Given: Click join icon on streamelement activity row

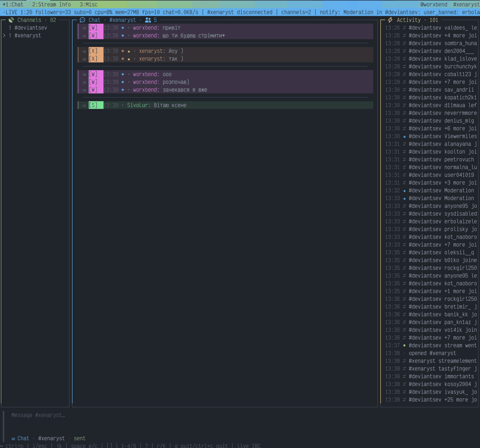Looking at the screenshot, I should 404,361.
